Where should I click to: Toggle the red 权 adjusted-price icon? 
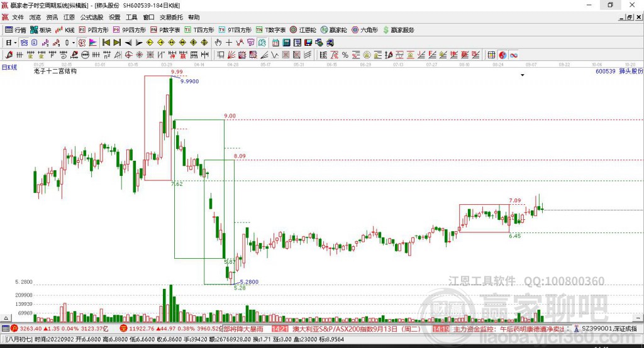click(82, 43)
